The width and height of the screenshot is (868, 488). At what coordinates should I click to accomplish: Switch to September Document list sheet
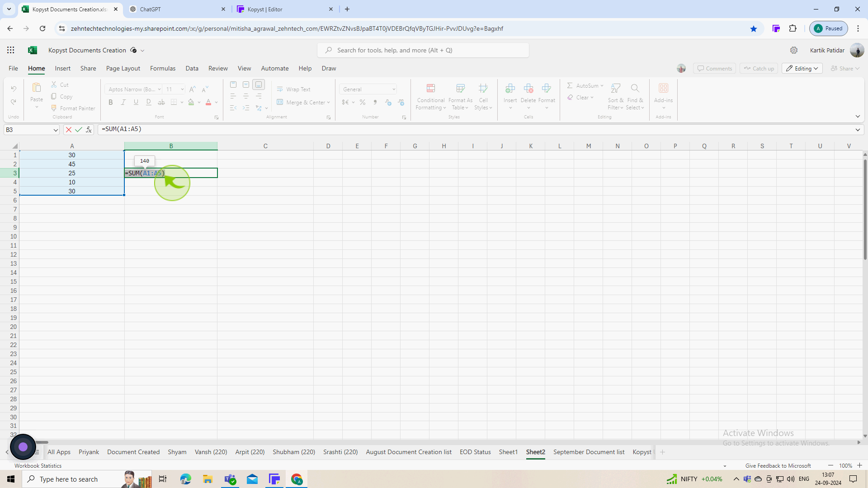589,452
